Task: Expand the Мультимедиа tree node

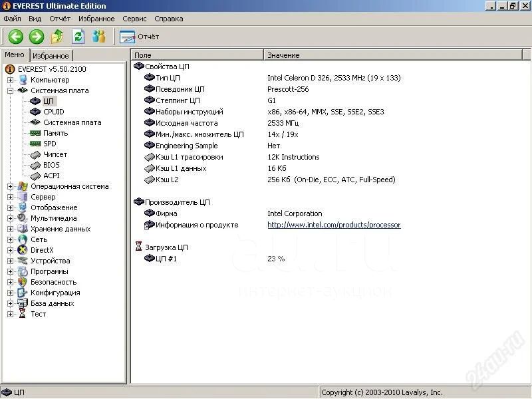Action: (10, 219)
